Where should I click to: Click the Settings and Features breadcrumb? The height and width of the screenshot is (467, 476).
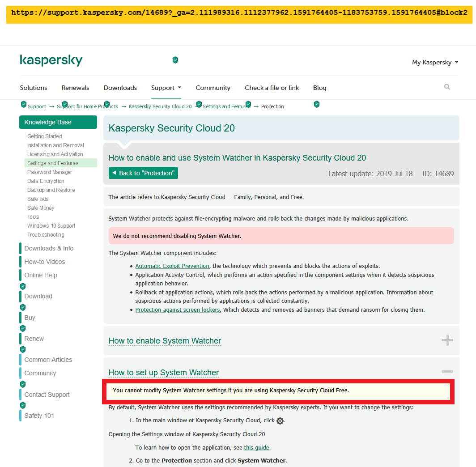click(226, 106)
